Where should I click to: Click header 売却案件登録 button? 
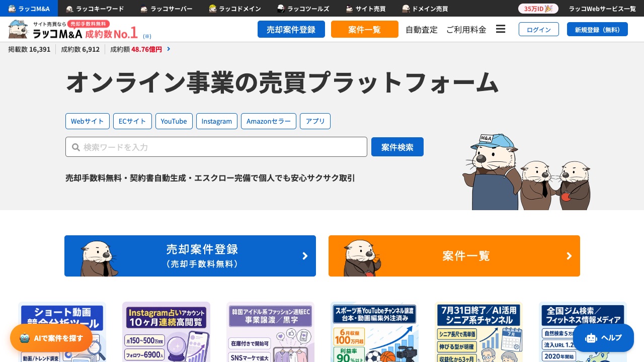click(291, 29)
